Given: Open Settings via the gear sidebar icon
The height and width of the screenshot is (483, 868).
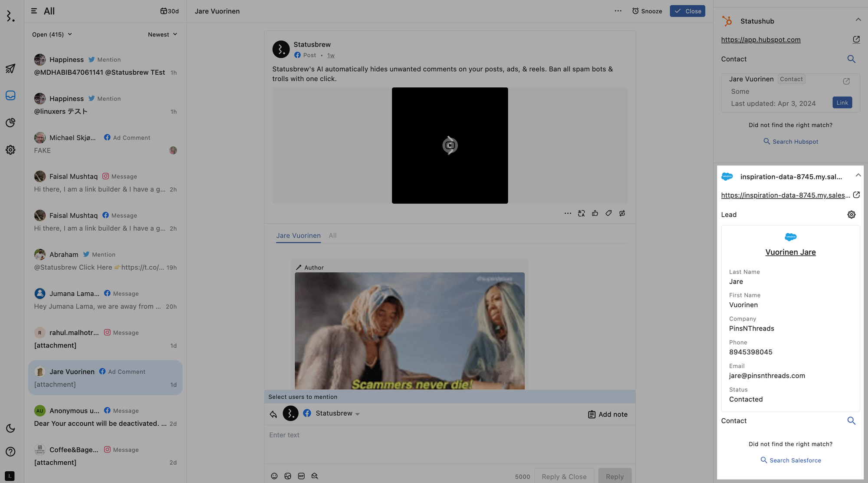Looking at the screenshot, I should [x=10, y=150].
